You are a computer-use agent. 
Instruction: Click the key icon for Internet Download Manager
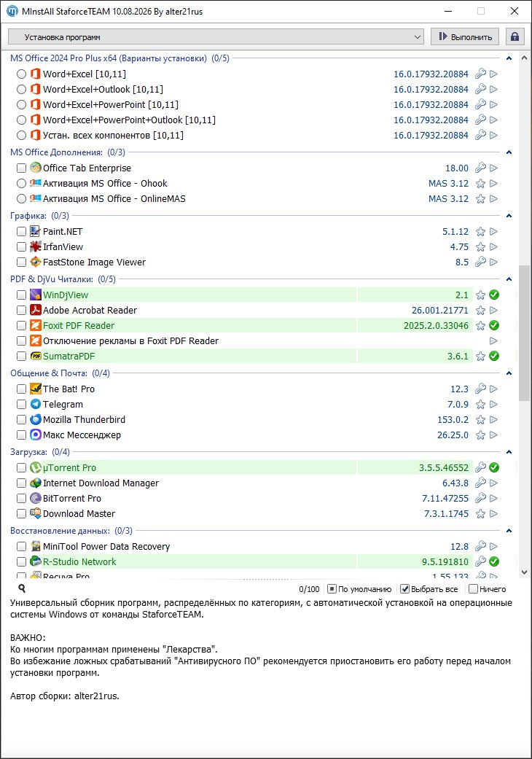[x=480, y=483]
